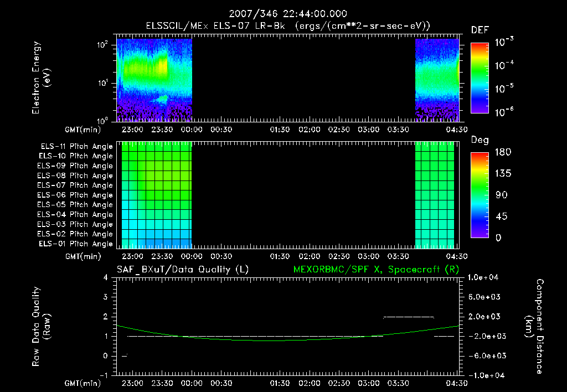Select the ELS-10 Pitch Angle row label
This screenshot has width=567, height=392.
pyautogui.click(x=76, y=156)
